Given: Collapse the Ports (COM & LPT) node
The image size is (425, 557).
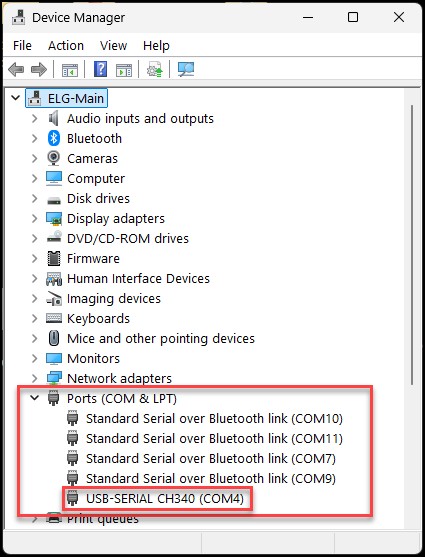Looking at the screenshot, I should coord(34,398).
